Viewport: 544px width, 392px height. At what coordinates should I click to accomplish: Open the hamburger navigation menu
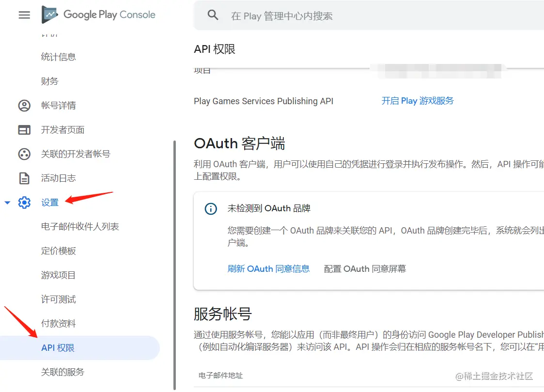click(x=24, y=15)
